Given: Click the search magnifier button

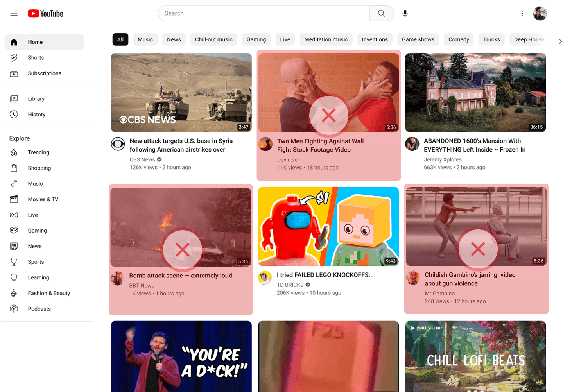Looking at the screenshot, I should pos(381,13).
